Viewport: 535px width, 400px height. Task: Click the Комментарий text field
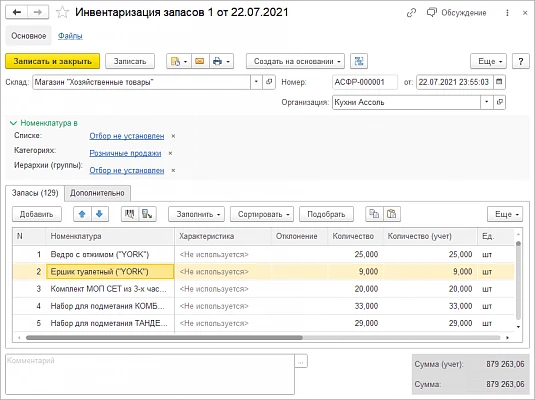(x=150, y=374)
